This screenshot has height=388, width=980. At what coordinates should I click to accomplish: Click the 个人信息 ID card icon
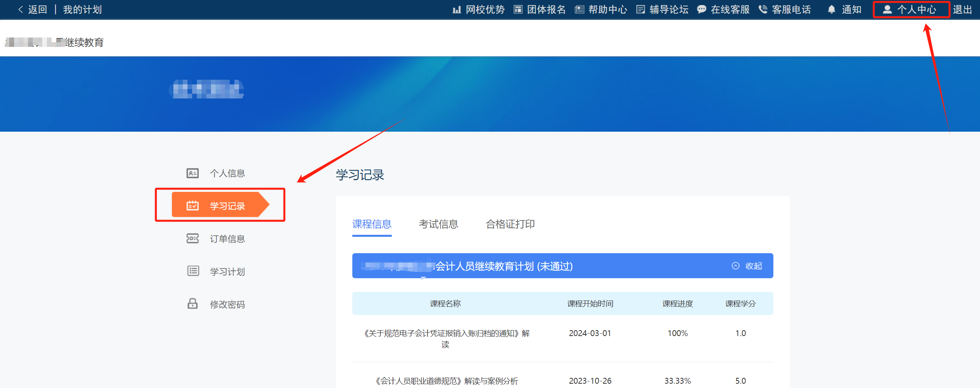click(x=193, y=173)
